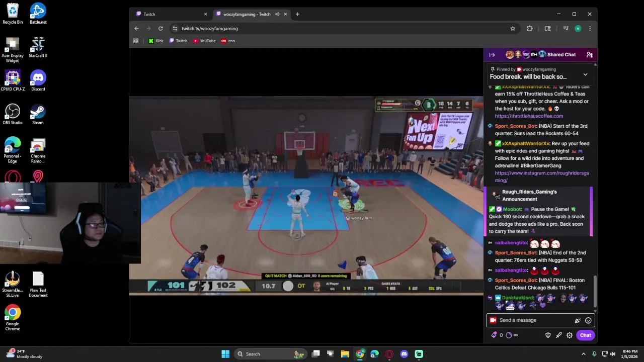
Task: Open the Chrome three-dot menu
Action: (x=590, y=29)
